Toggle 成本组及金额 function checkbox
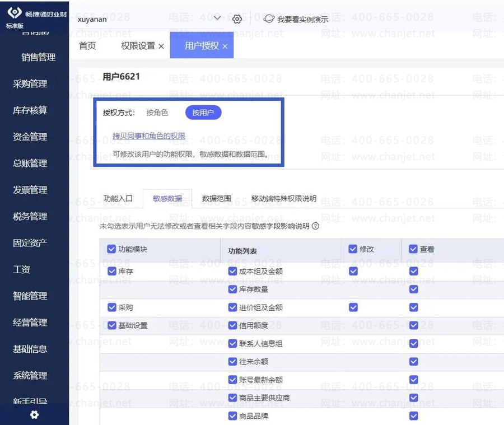 (233, 272)
